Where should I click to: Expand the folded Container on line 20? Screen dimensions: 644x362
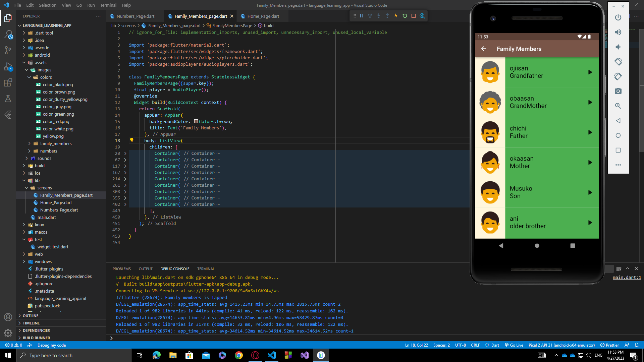point(125,153)
